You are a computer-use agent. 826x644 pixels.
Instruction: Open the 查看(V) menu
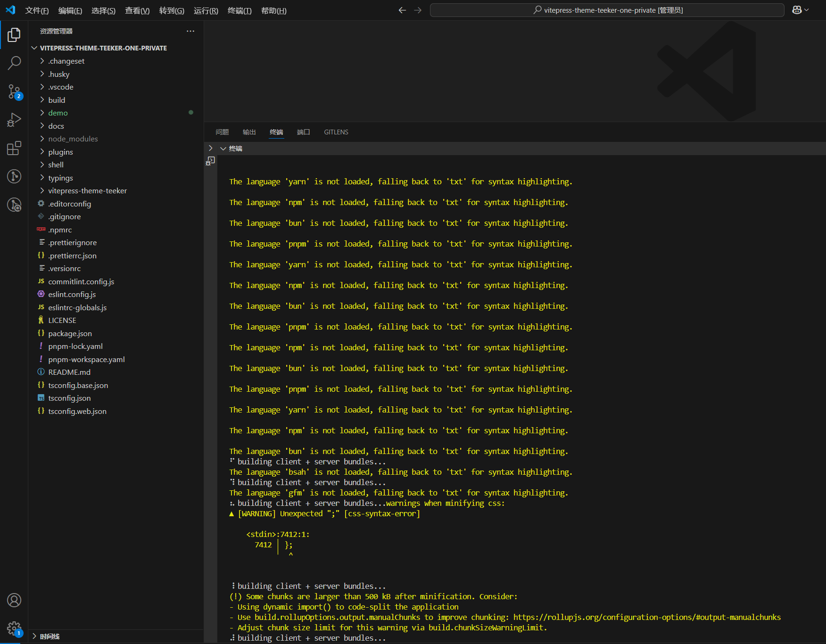point(137,10)
